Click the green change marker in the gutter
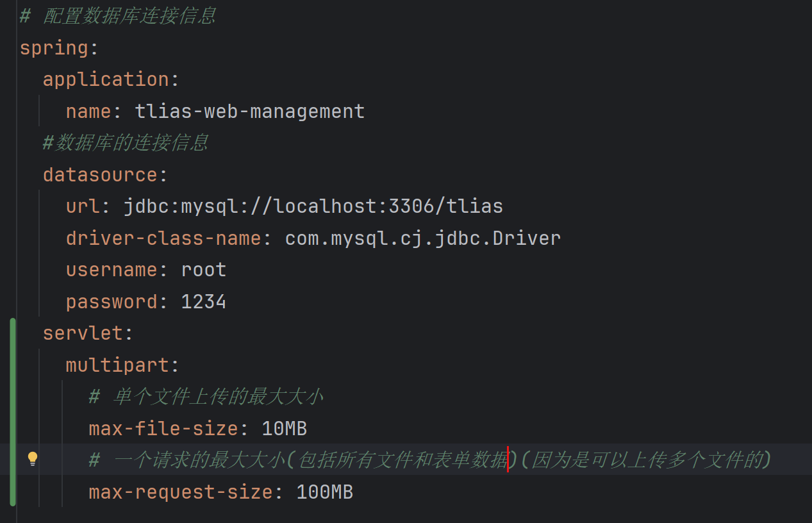 (13, 411)
